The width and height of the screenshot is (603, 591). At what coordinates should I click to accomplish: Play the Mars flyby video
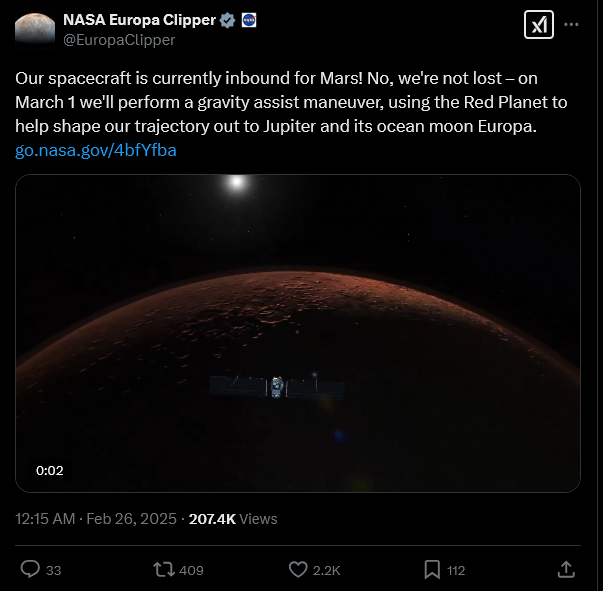tap(298, 333)
